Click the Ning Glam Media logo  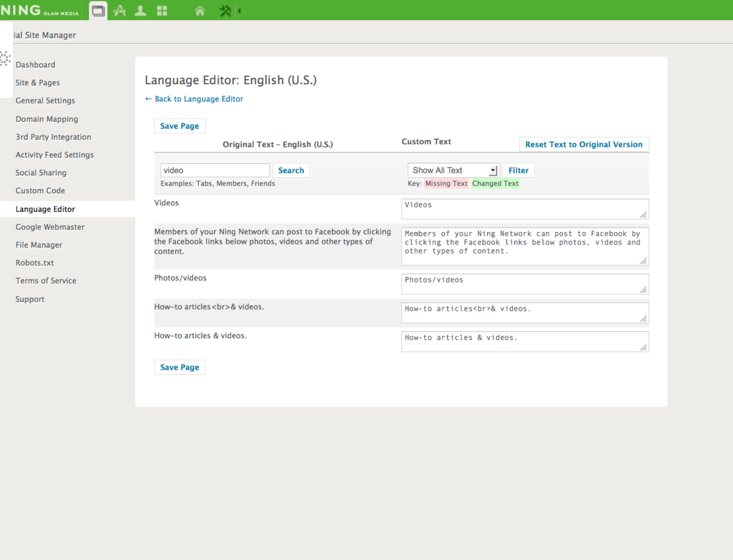point(39,10)
